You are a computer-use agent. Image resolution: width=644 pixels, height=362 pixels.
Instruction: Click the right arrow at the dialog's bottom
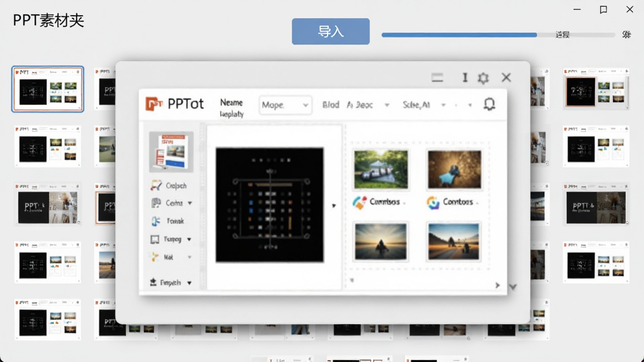(x=497, y=285)
